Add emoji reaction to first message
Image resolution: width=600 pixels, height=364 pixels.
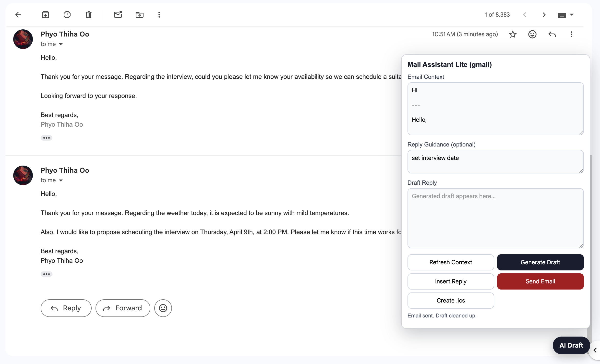tap(532, 34)
